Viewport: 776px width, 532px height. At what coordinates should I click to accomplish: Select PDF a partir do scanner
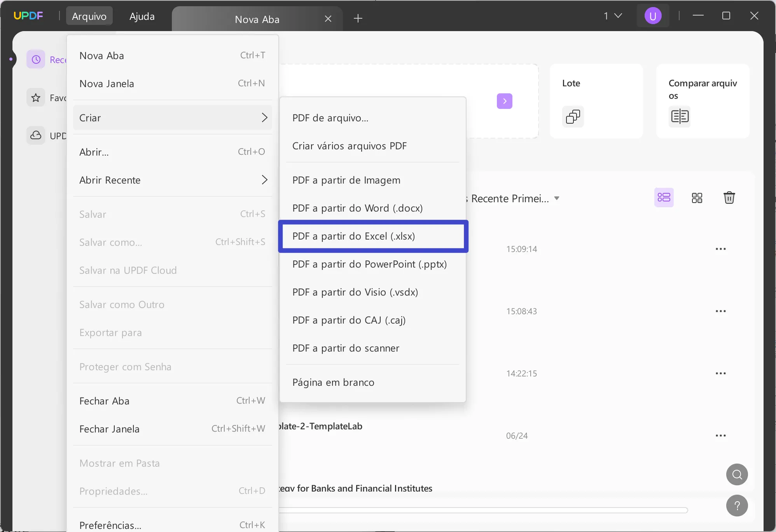373,348
